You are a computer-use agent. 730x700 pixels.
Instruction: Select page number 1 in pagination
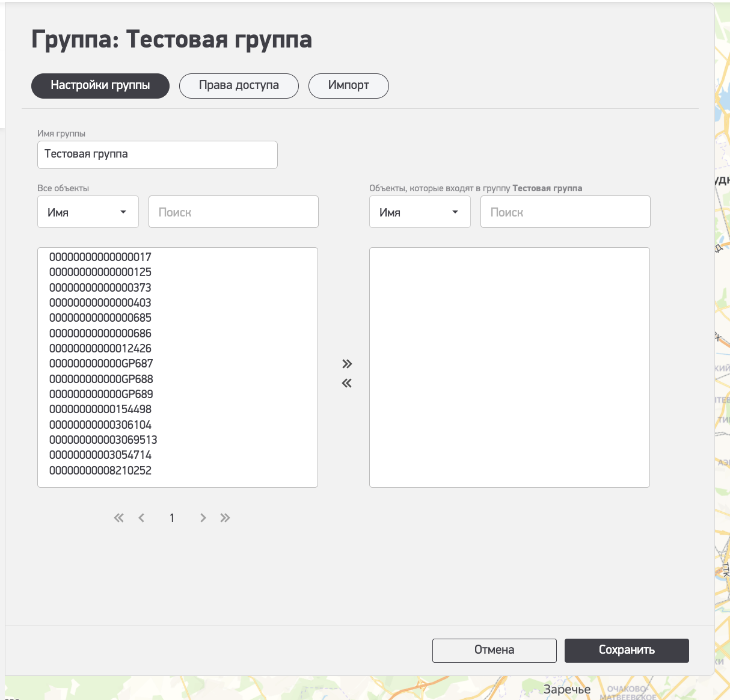point(172,518)
